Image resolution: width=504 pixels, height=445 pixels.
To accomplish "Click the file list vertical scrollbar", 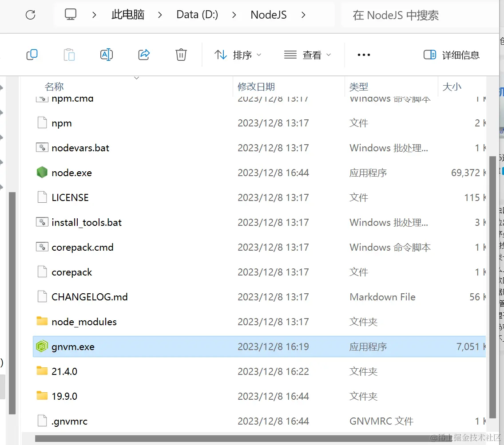I will click(492, 287).
